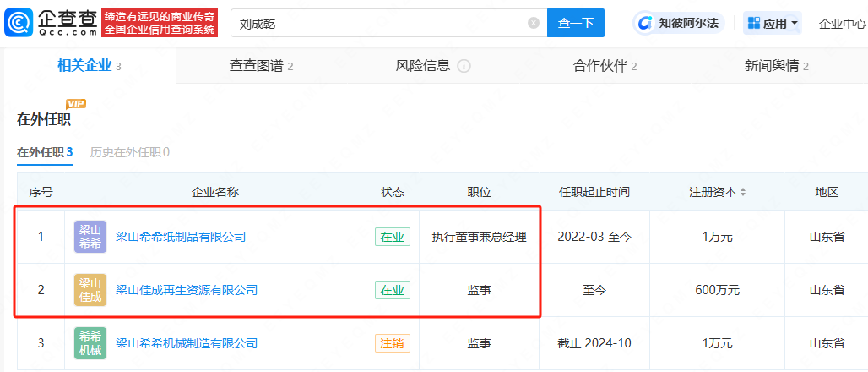Click the 希希机械 green company logo
The width and height of the screenshot is (868, 372).
pos(90,343)
